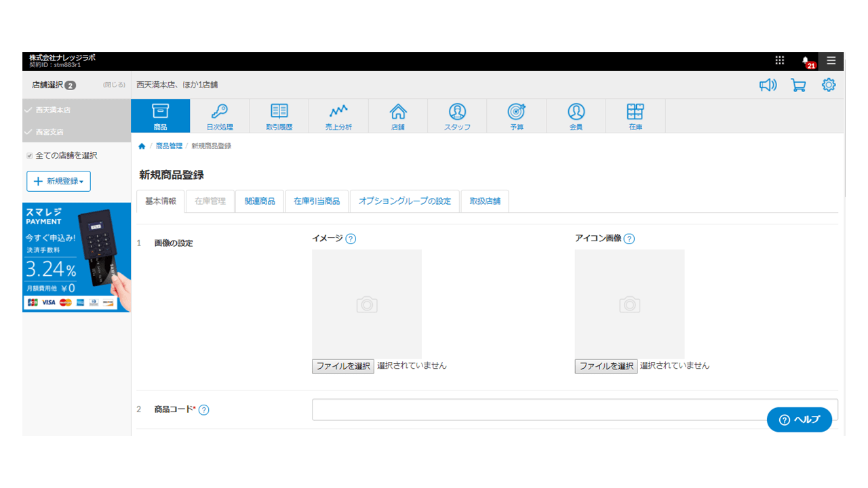
Task: Open the 商品 (products) menu icon
Action: coord(161,116)
